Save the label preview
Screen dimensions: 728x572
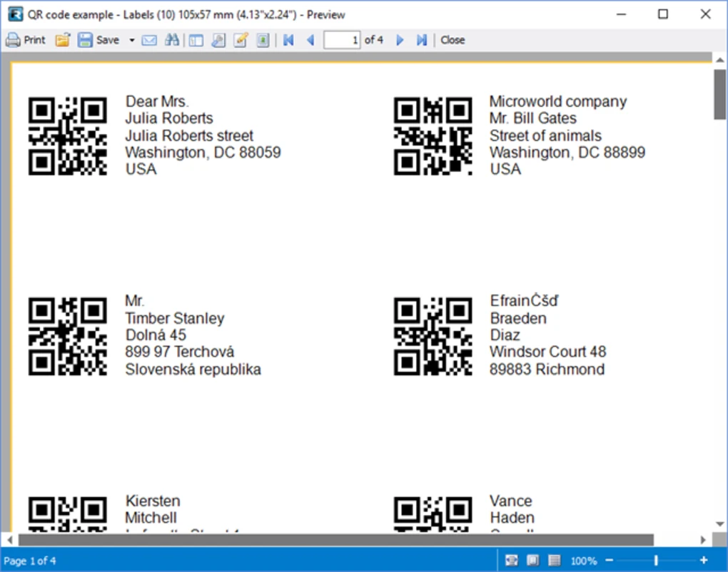pos(99,40)
